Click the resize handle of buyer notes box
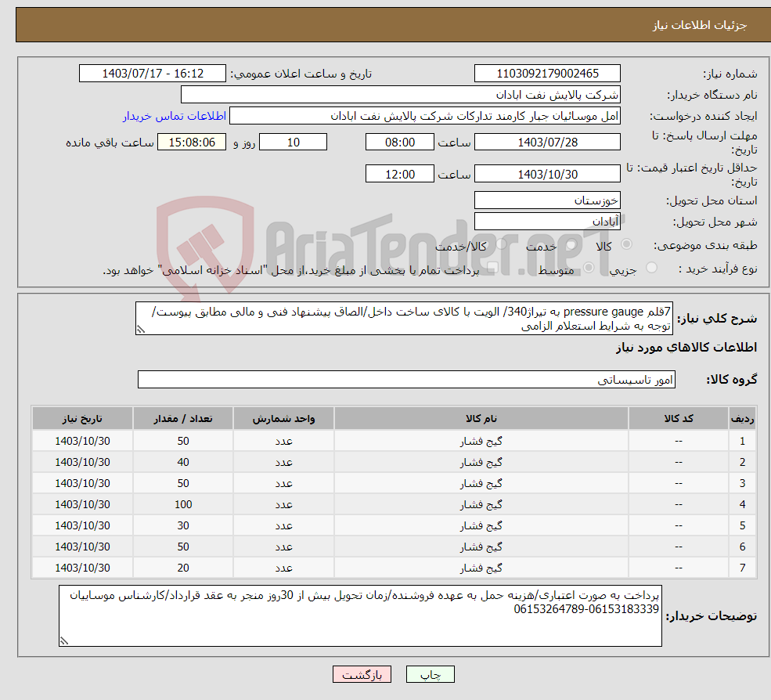The height and width of the screenshot is (700, 771). [x=64, y=640]
